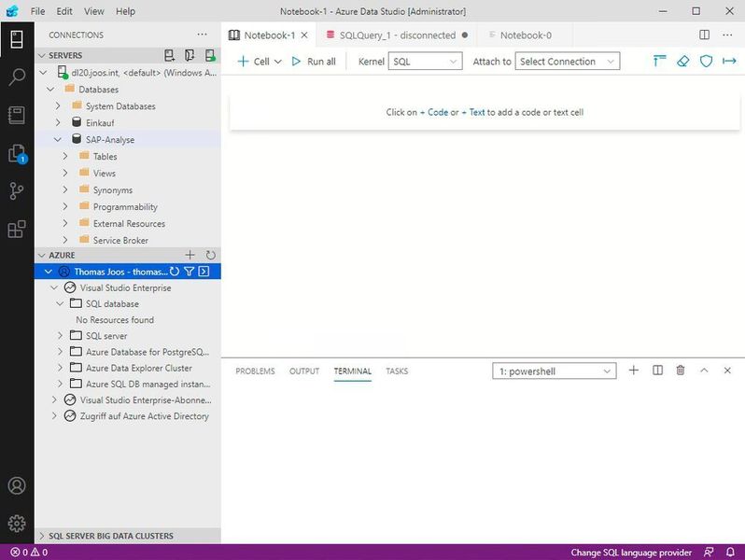Open the Connections view in activity bar
Screen dimensions: 745x560
[17, 39]
